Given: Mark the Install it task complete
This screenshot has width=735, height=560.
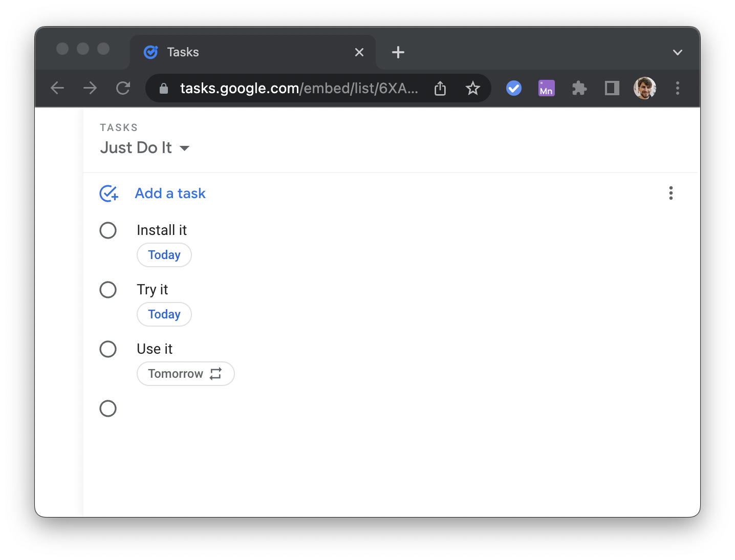Looking at the screenshot, I should 108,230.
